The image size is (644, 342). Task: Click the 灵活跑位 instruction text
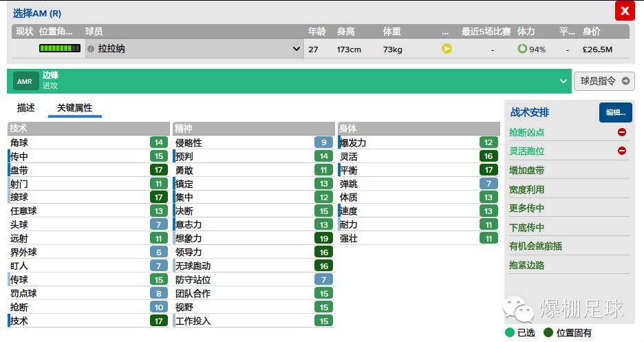click(x=526, y=151)
